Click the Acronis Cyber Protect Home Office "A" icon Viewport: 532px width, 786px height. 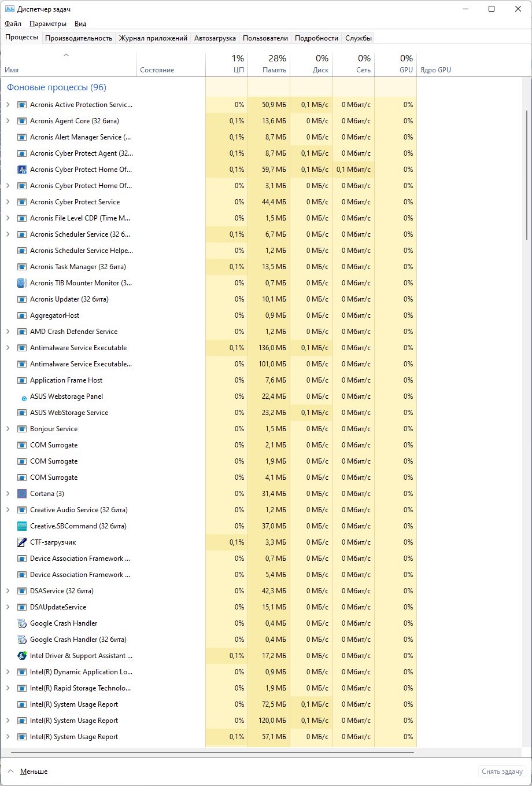[x=22, y=170]
